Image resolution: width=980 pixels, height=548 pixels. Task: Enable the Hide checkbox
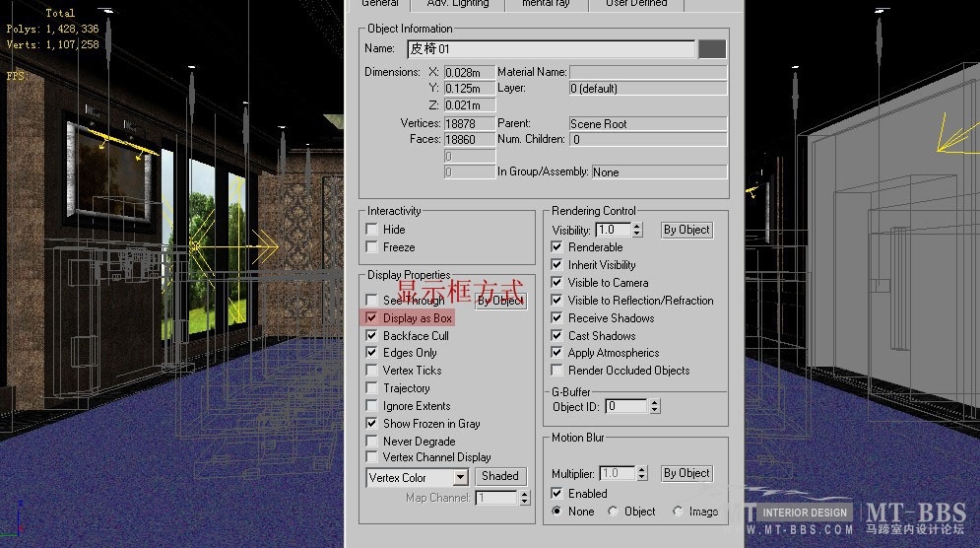(x=371, y=230)
